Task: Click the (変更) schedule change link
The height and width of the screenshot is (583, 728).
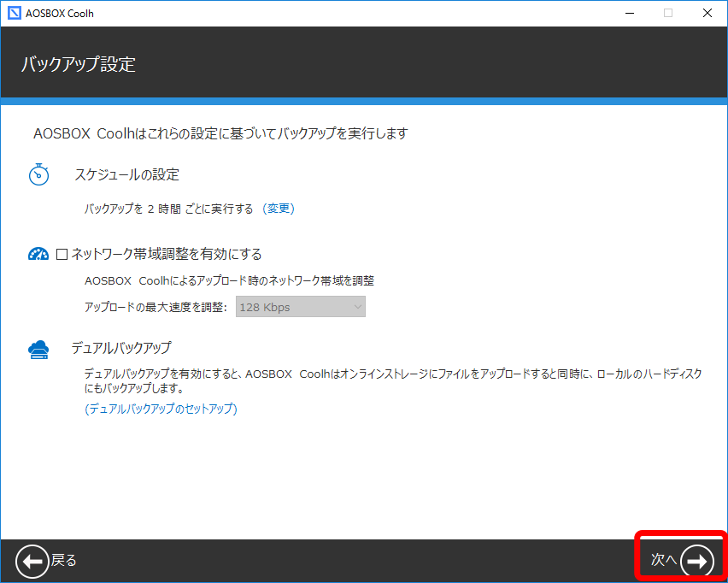Action: pyautogui.click(x=279, y=209)
